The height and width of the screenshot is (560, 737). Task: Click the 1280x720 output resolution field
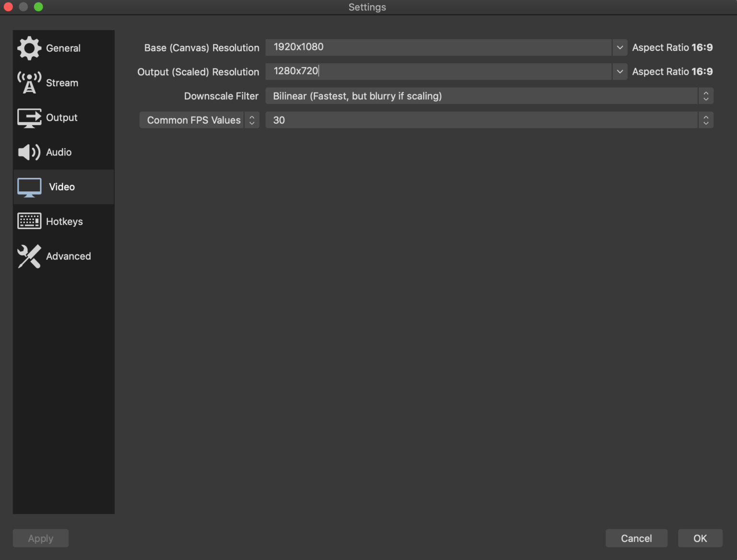tap(432, 71)
